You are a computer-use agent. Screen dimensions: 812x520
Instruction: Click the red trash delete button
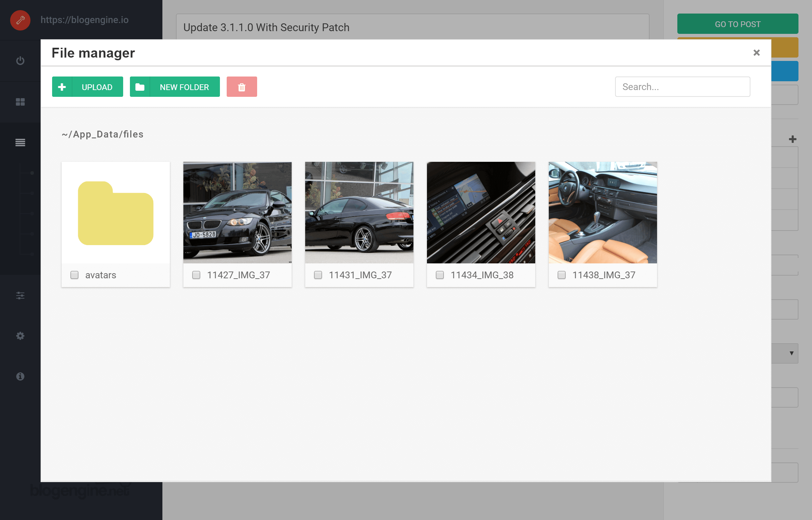click(x=242, y=87)
